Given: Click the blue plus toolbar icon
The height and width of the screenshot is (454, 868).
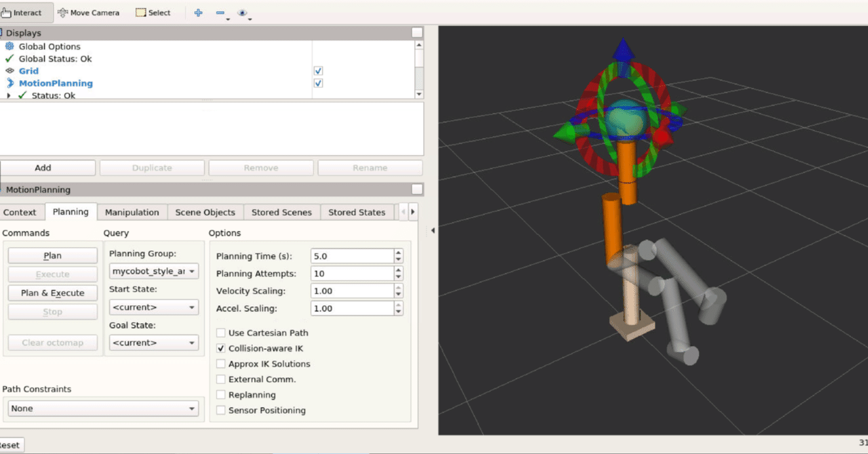Looking at the screenshot, I should tap(197, 12).
